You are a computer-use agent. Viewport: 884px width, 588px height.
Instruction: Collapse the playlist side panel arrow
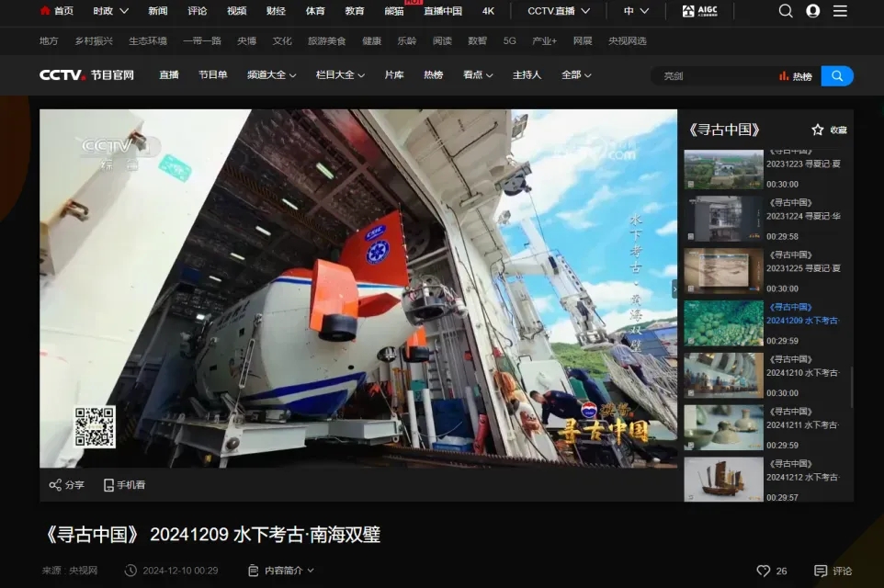point(674,288)
